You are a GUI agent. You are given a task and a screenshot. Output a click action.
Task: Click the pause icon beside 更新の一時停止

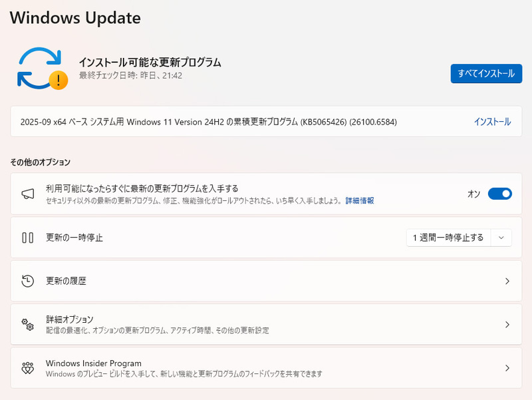tap(27, 238)
